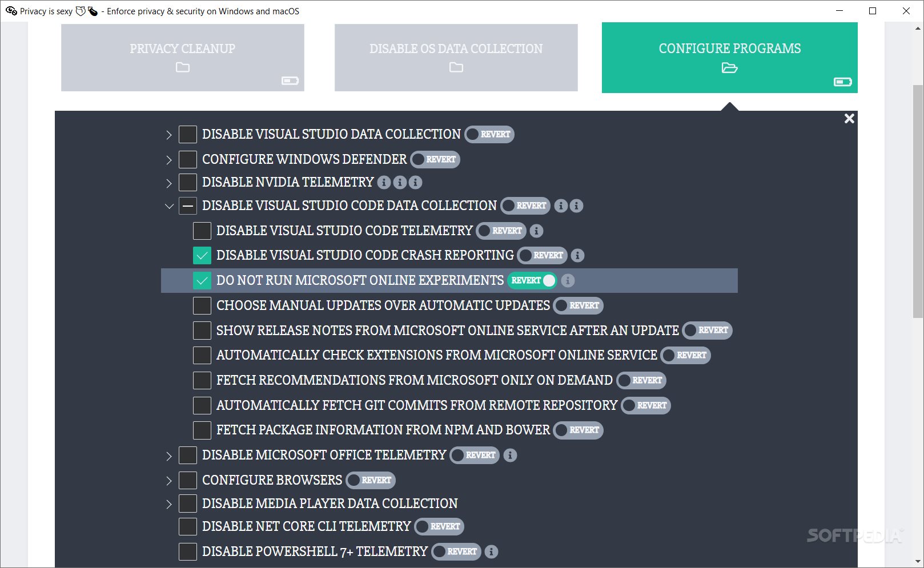Viewport: 924px width, 568px height.
Task: Click the folder icon on Privacy Cleanup card
Action: (183, 67)
